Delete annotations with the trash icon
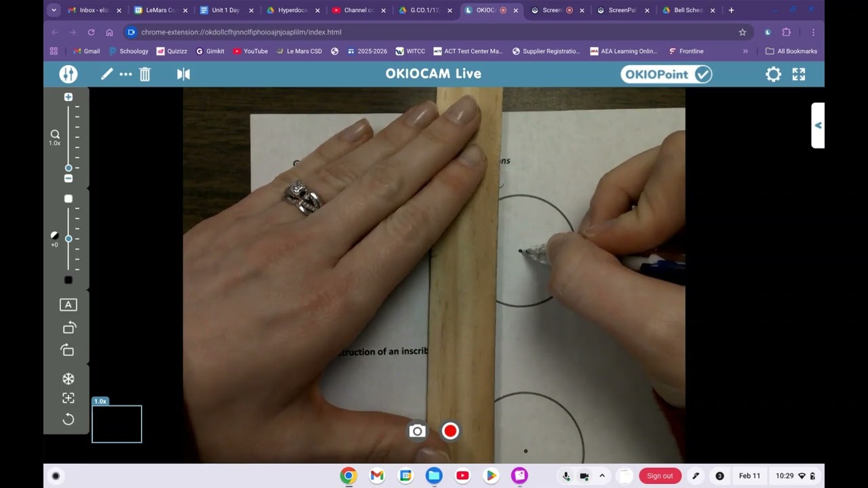 [144, 74]
